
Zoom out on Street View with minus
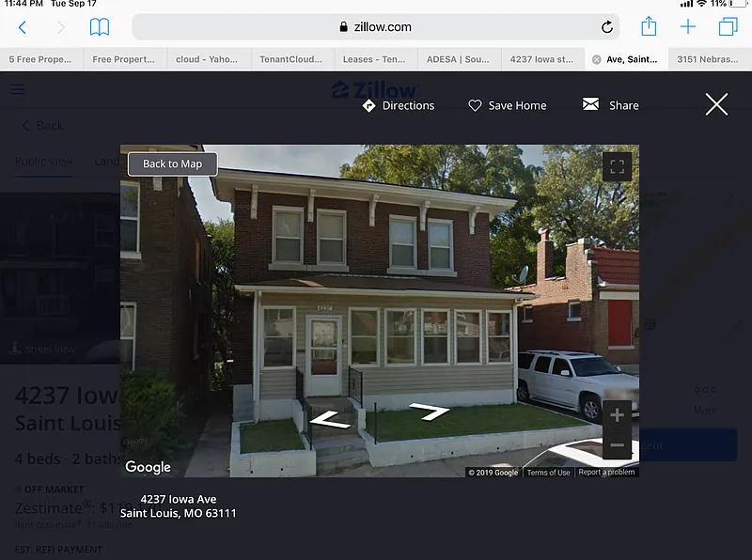[x=617, y=445]
